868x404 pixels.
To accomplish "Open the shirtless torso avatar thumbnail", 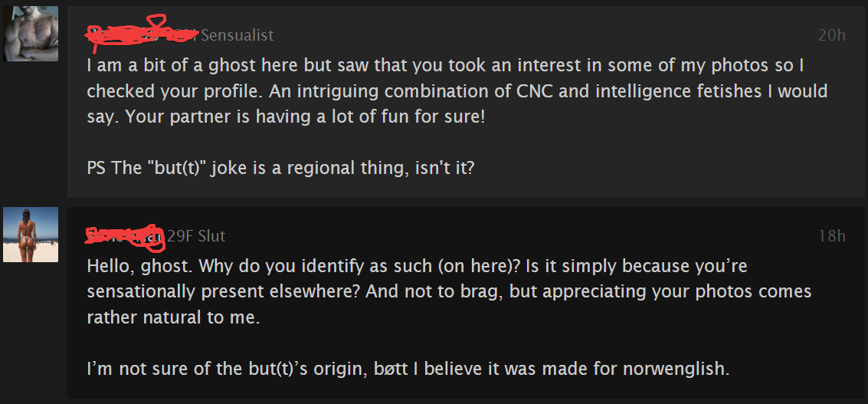I will coord(31,35).
